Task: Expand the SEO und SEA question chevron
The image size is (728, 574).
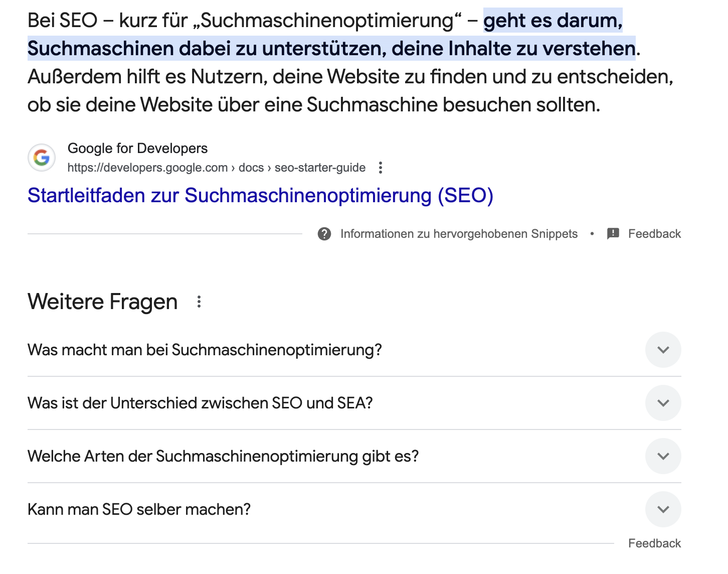Action: (663, 403)
